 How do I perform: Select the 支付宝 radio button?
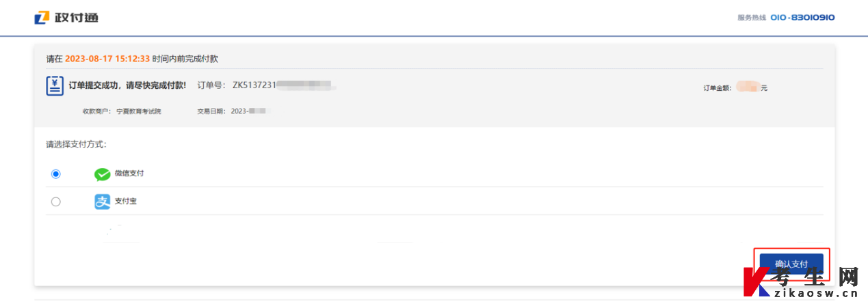pyautogui.click(x=56, y=201)
